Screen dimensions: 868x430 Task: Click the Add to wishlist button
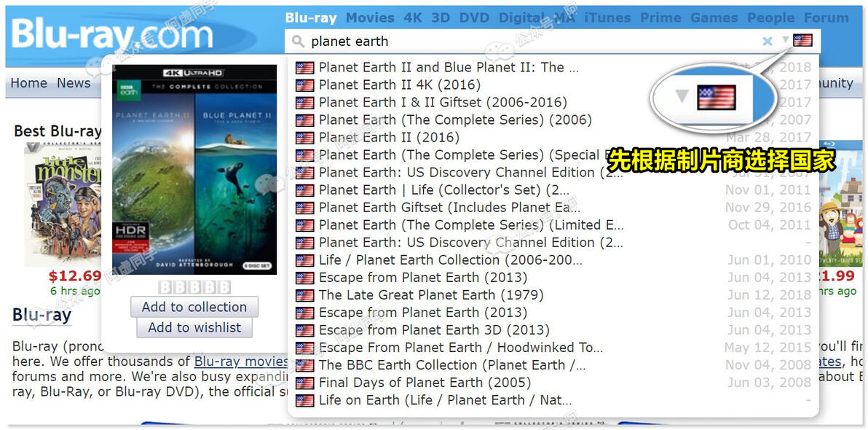point(194,327)
